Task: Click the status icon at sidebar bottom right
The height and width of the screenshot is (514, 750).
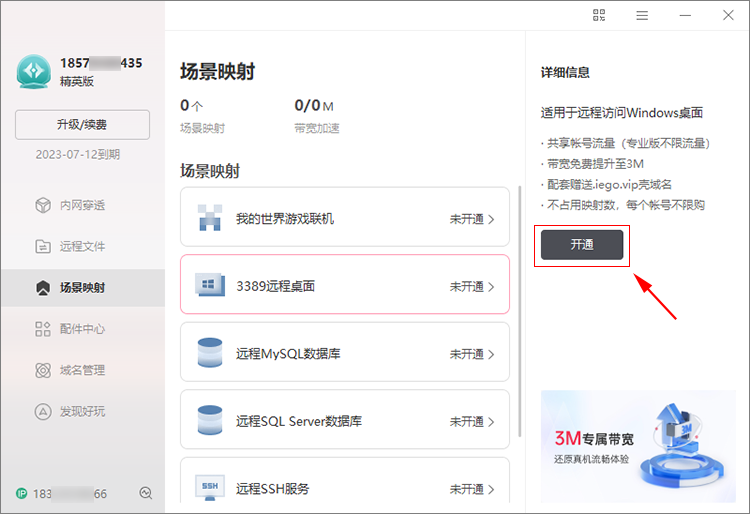Action: tap(146, 493)
